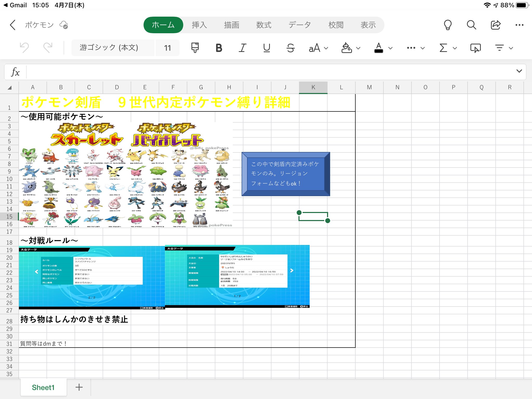Select the right 大会データ tournament screenshot
The height and width of the screenshot is (399, 532).
pos(237,276)
